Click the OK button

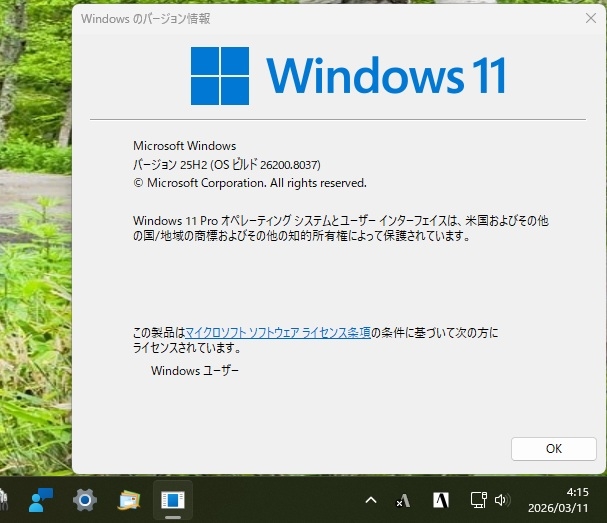pos(554,449)
